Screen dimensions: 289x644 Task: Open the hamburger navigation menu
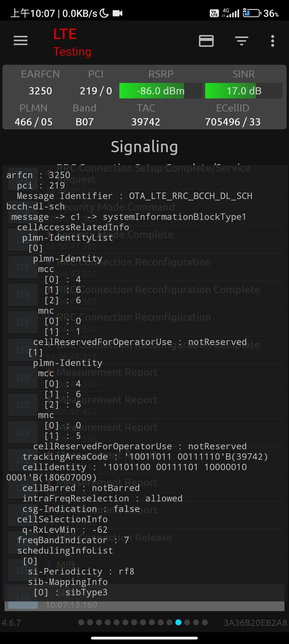point(21,41)
